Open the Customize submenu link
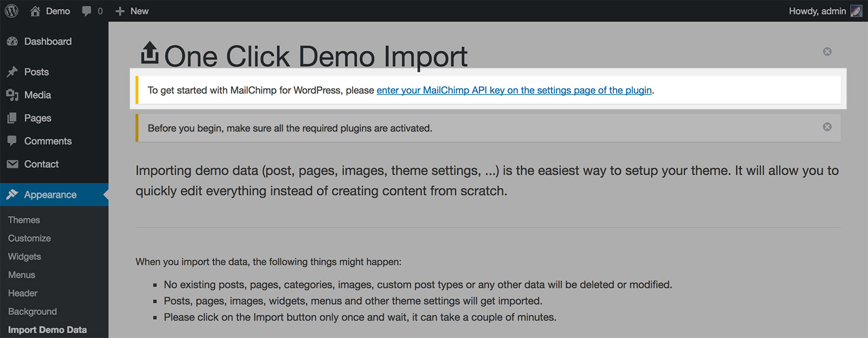Viewport: 868px width, 338px height. (29, 238)
